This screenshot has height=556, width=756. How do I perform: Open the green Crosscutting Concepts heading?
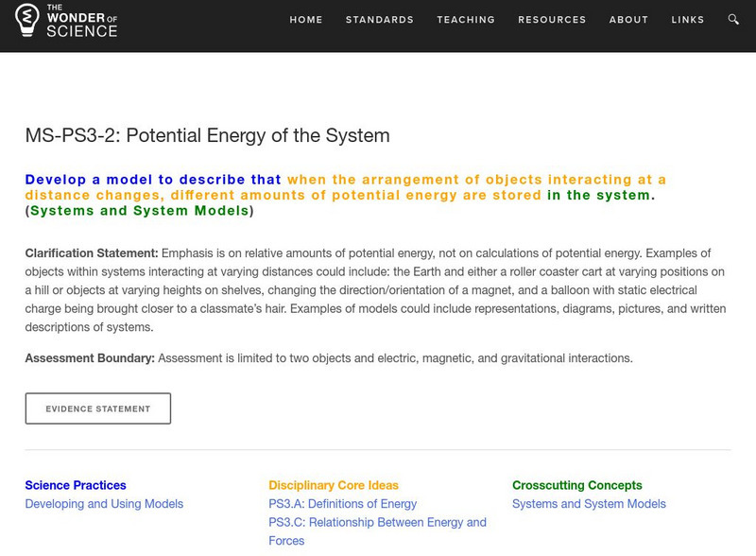[x=577, y=485]
